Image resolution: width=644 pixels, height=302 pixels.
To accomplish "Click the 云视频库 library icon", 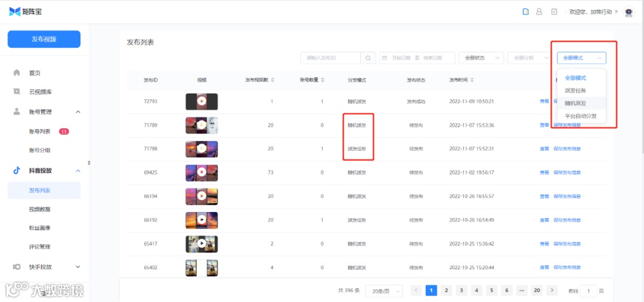I will [17, 92].
